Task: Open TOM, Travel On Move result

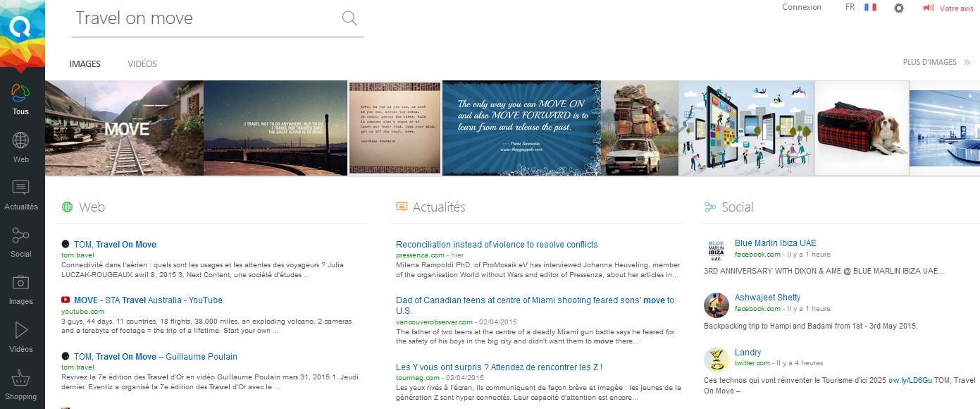Action: pyautogui.click(x=115, y=245)
